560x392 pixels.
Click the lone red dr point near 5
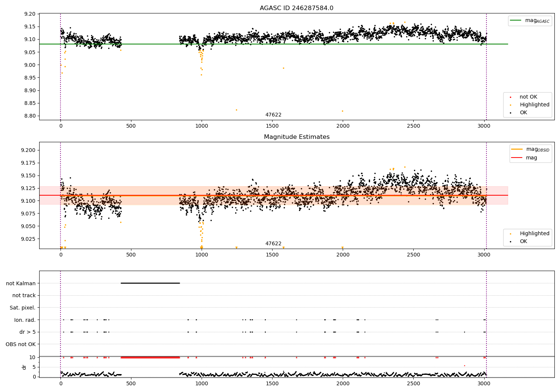[464, 365]
